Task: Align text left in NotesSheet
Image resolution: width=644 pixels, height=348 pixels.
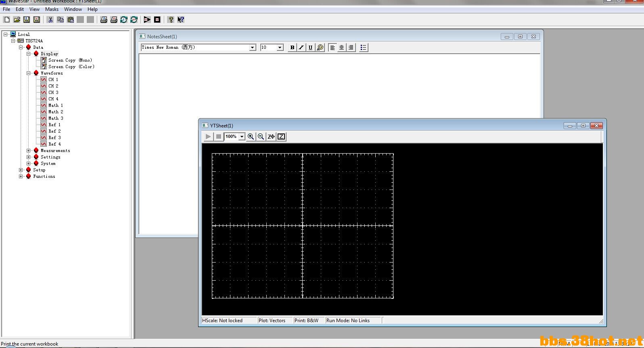Action: pyautogui.click(x=332, y=48)
